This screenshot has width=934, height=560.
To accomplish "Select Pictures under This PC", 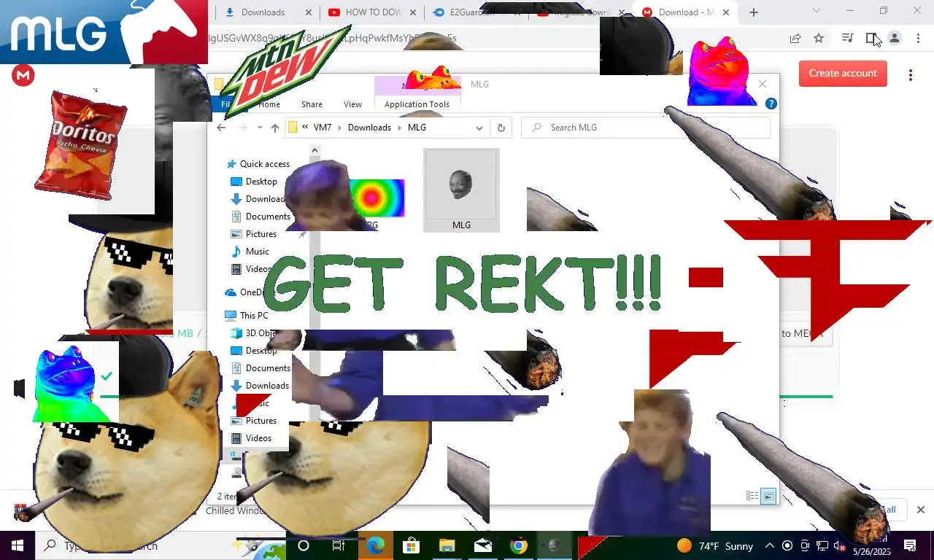I will 254,421.
